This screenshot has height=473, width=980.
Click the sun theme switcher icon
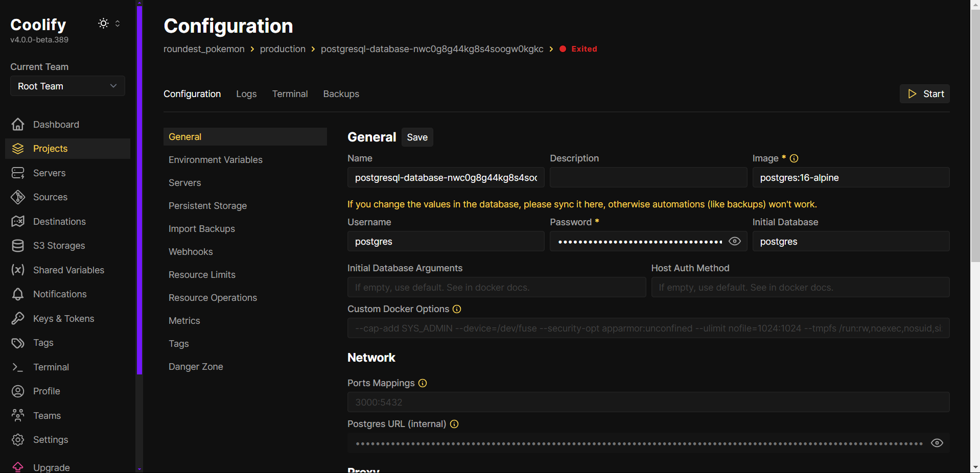(x=104, y=23)
